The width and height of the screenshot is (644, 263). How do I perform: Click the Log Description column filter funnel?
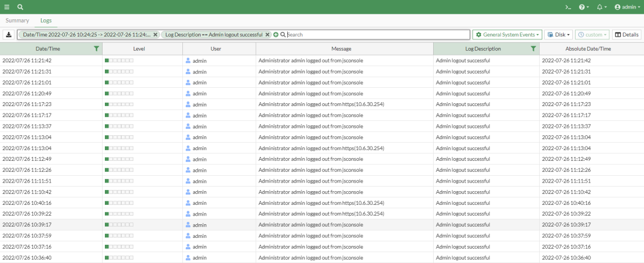(x=533, y=49)
